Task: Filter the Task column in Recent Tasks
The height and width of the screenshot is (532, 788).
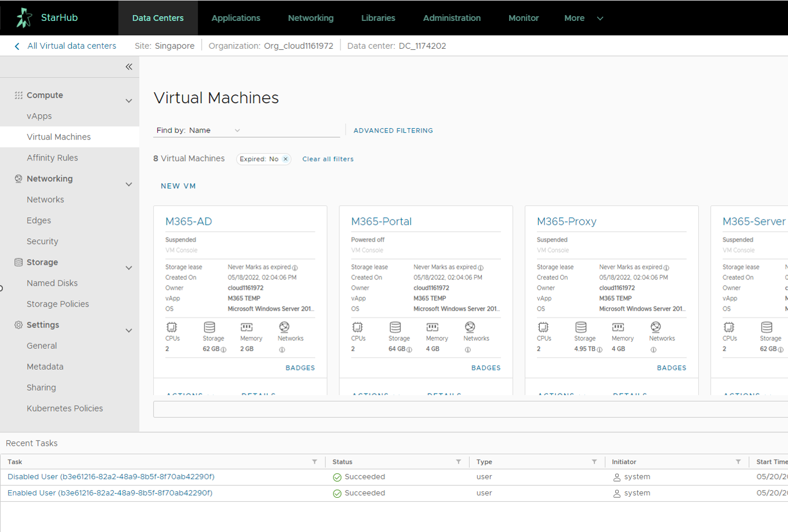Action: pos(314,462)
